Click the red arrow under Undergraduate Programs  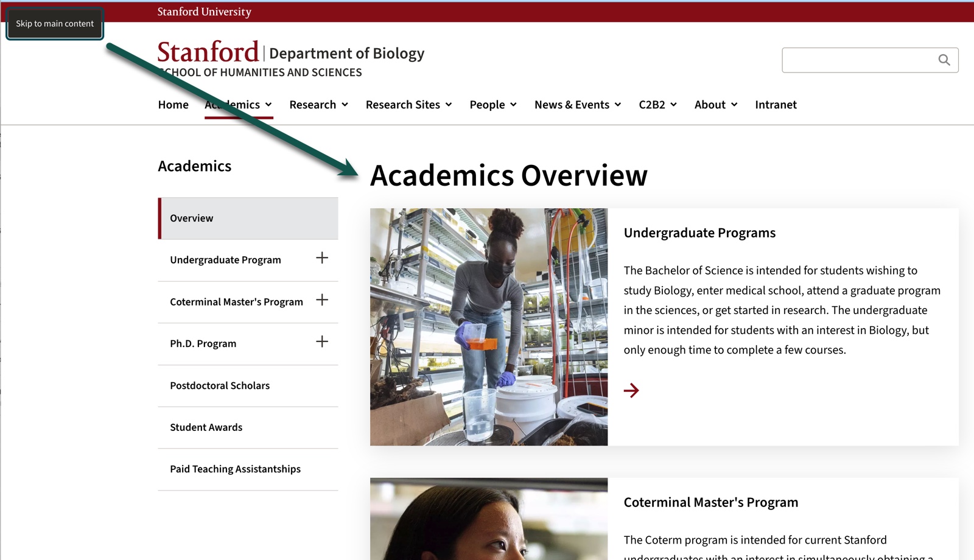(631, 390)
